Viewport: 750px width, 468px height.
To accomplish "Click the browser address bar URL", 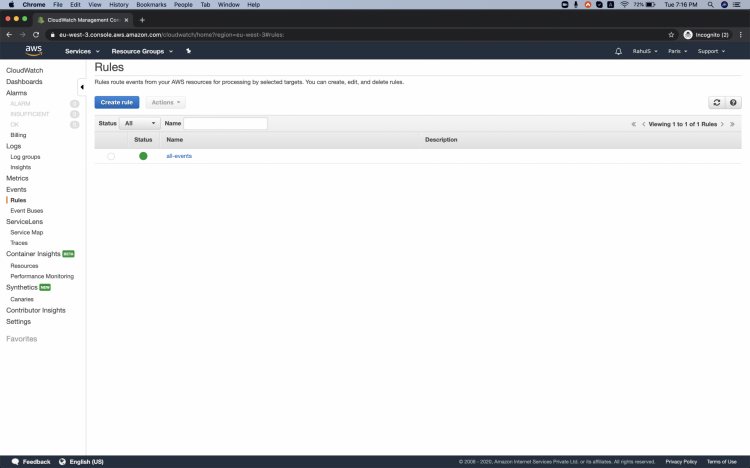I will tap(171, 34).
